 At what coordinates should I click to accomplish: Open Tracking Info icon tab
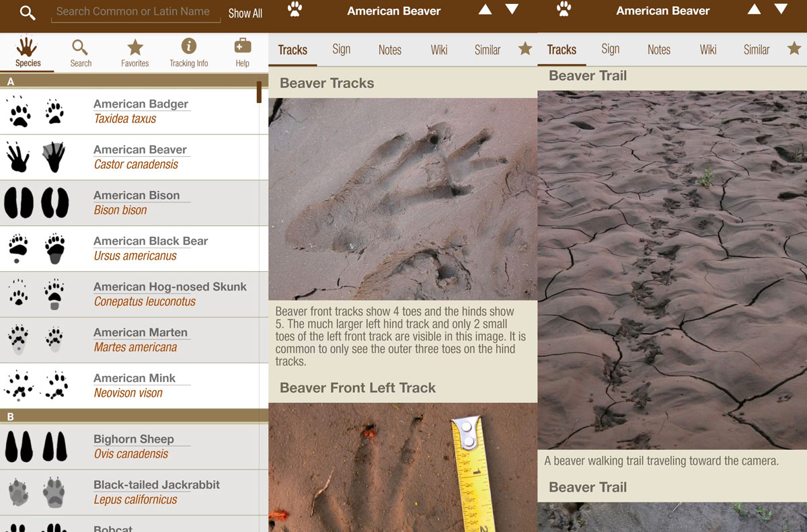(x=188, y=52)
